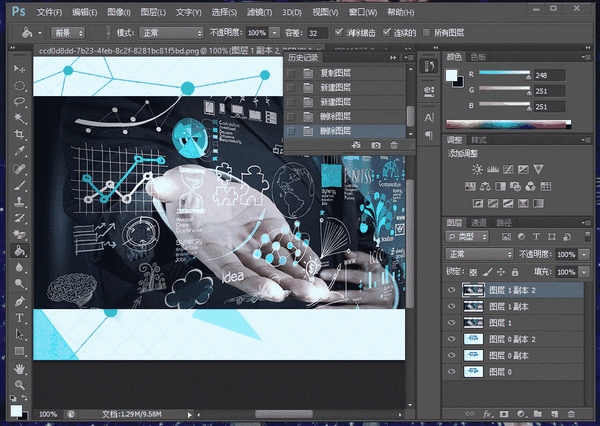600x426 pixels.
Task: Hide layer 图层 1
Action: tap(452, 323)
